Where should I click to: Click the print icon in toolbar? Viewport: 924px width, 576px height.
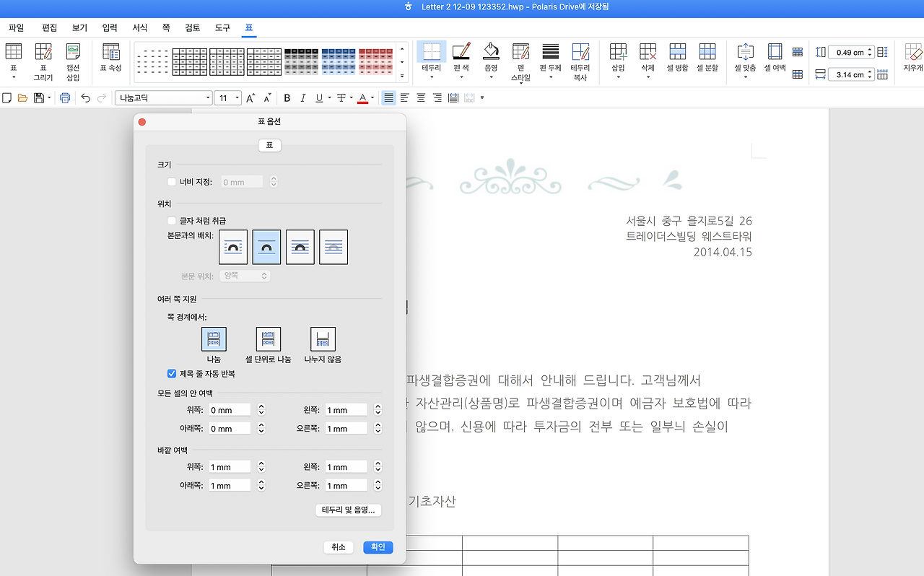coord(65,97)
